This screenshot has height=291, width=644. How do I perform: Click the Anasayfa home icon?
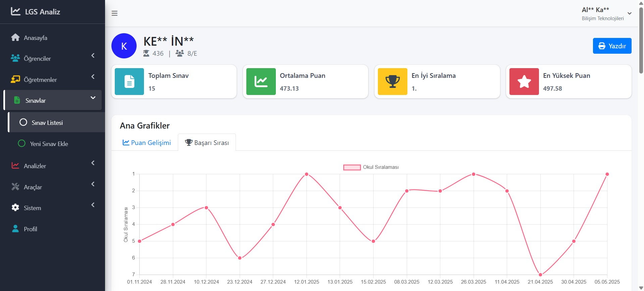[x=15, y=38]
